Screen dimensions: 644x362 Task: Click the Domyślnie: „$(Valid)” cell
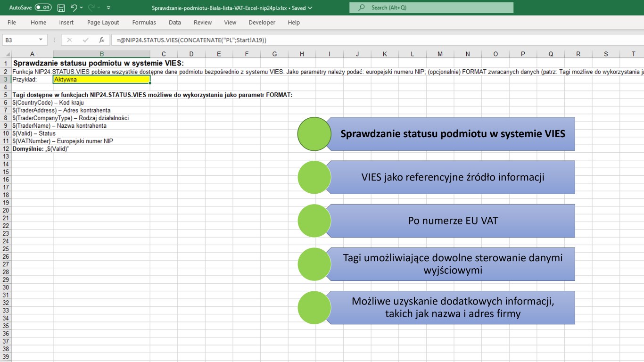[41, 148]
